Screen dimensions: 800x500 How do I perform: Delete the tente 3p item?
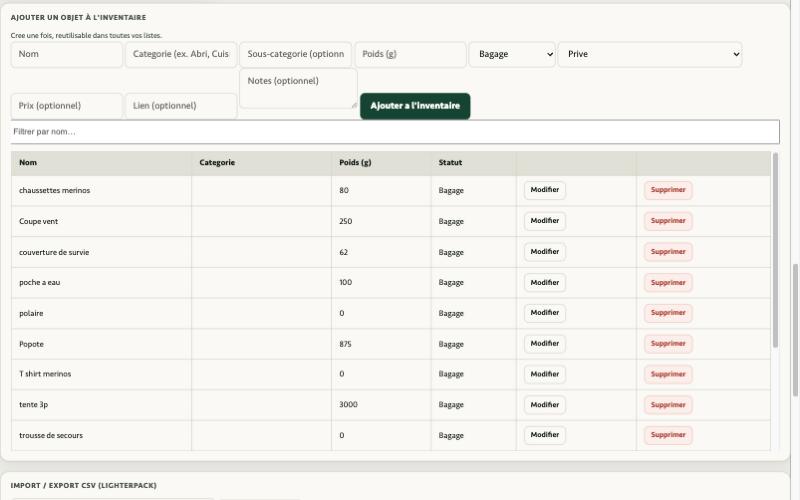coord(668,405)
